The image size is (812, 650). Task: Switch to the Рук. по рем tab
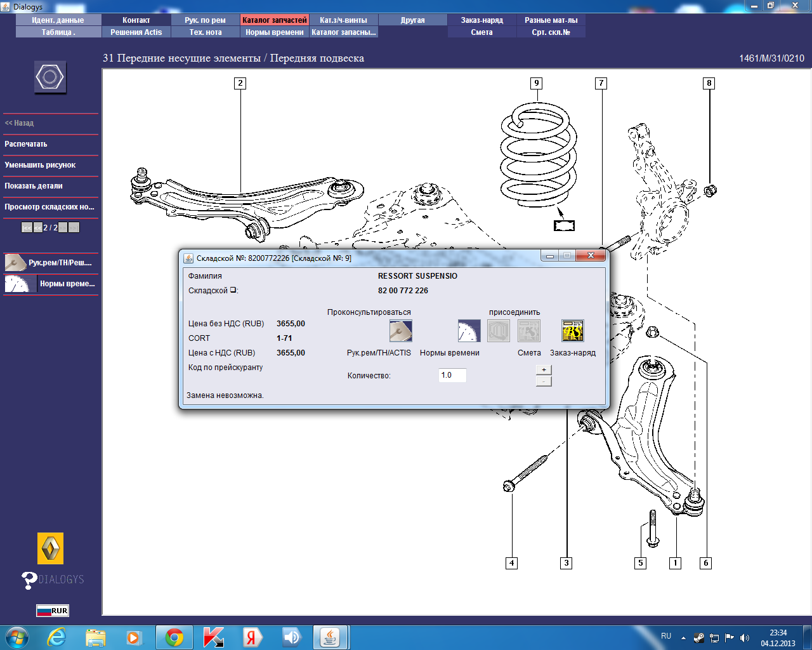206,20
